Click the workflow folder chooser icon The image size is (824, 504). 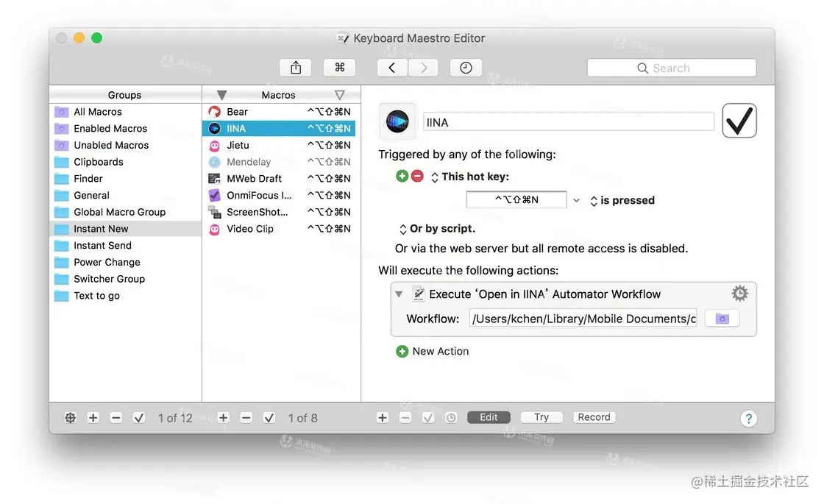[x=722, y=319]
